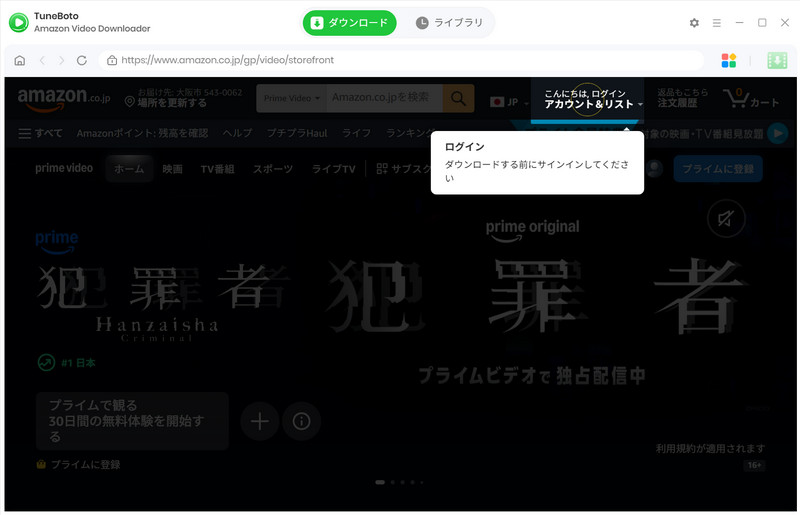
Task: Navigate back in the browser
Action: pyautogui.click(x=42, y=60)
